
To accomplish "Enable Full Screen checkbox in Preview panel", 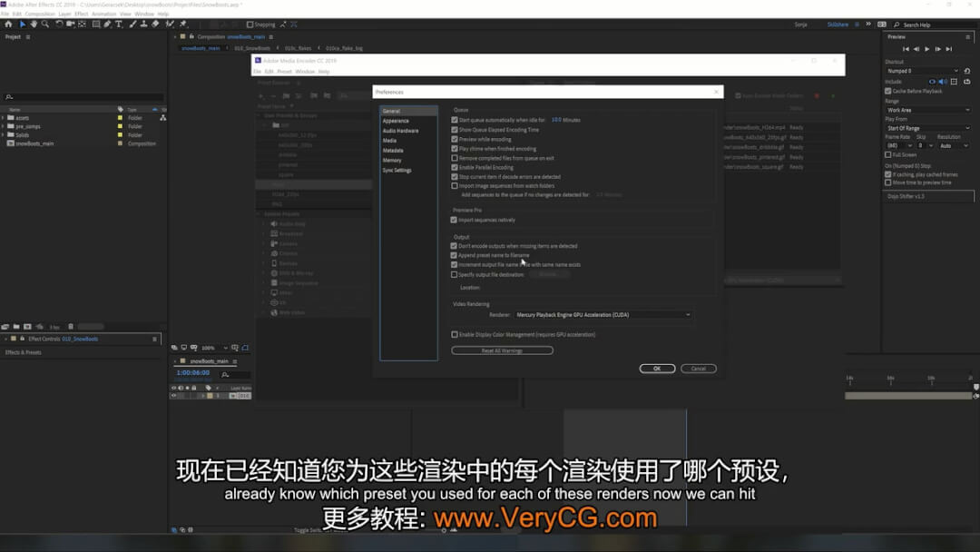I will [x=888, y=154].
